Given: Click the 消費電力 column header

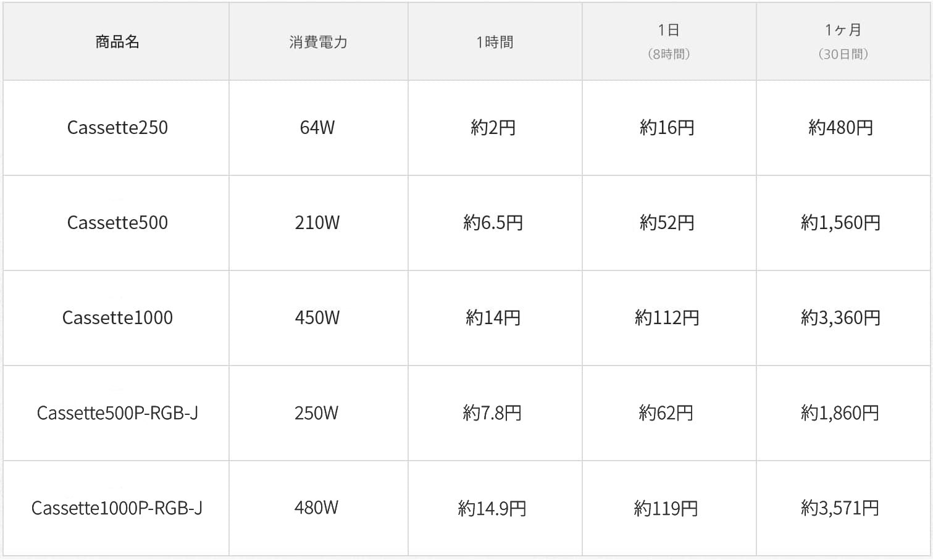Looking at the screenshot, I should pos(318,42).
